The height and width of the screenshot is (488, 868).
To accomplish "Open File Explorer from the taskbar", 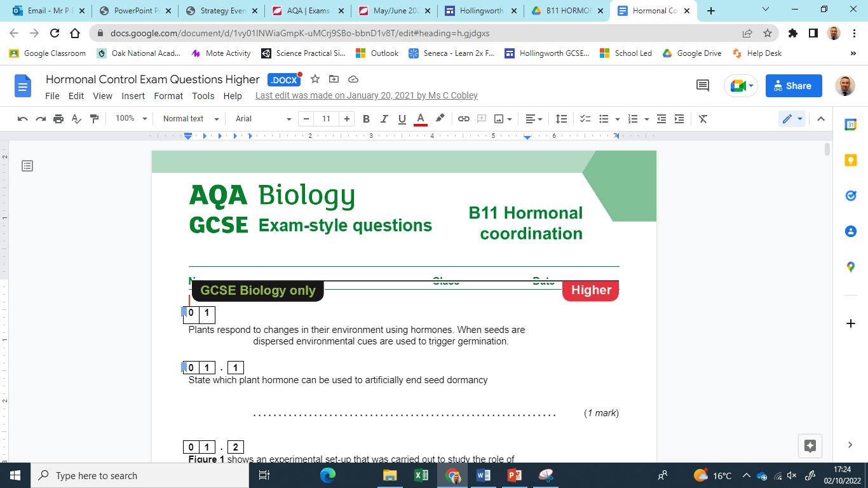I will (x=390, y=475).
